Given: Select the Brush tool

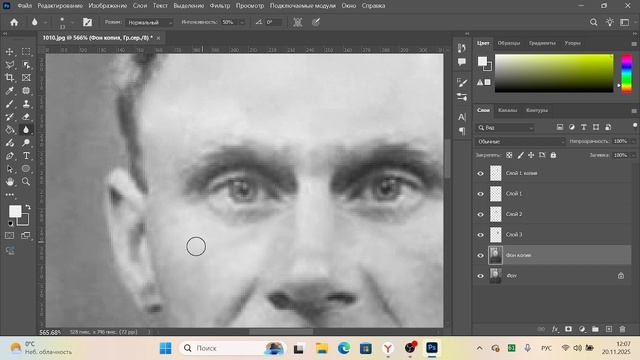Looking at the screenshot, I should tap(9, 104).
